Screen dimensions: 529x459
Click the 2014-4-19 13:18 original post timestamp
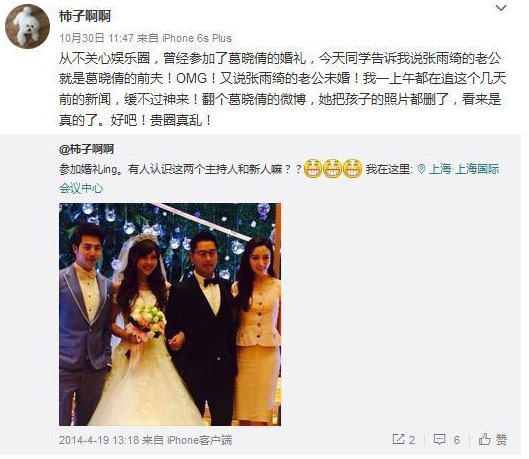pyautogui.click(x=99, y=440)
